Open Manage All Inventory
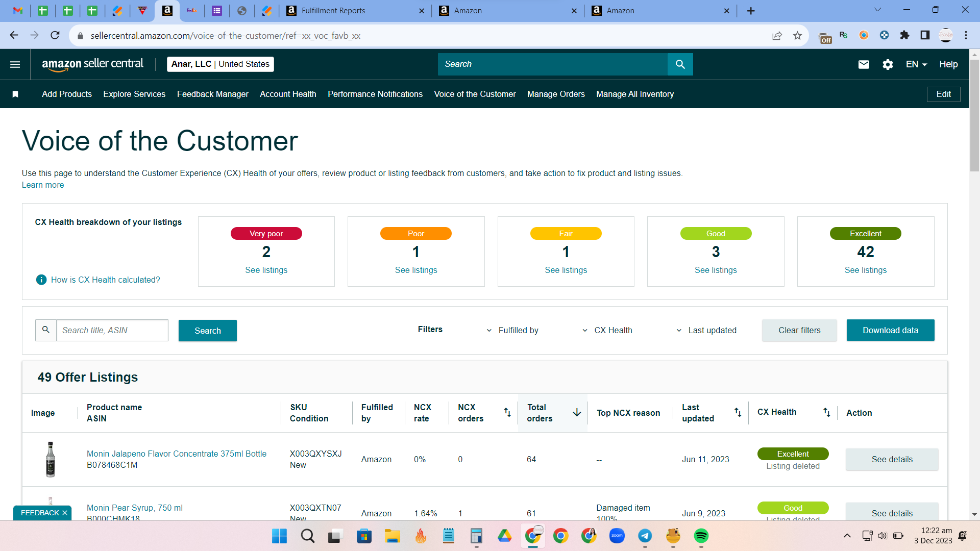This screenshot has width=980, height=551. pyautogui.click(x=635, y=94)
